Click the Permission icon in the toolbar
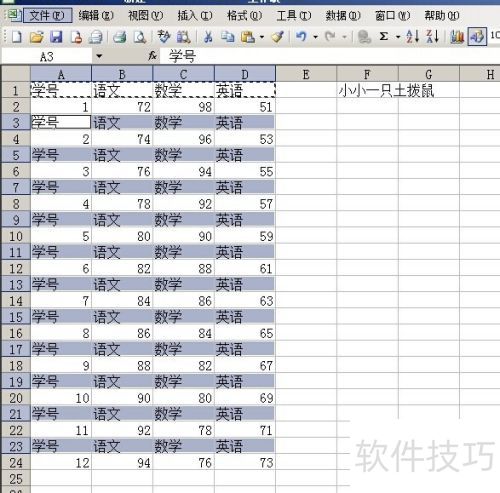500x493 pixels. pyautogui.click(x=76, y=37)
